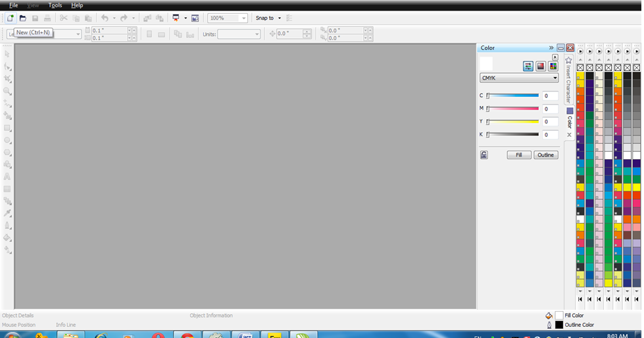Click the Cut scissors icon
This screenshot has height=338, width=644.
click(64, 18)
